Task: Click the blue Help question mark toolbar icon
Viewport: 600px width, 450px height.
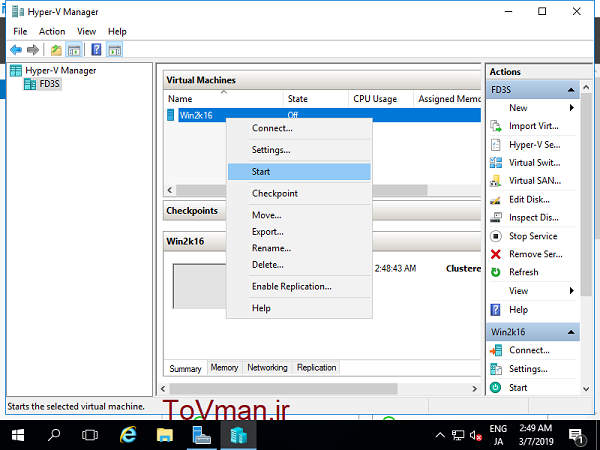Action: (x=96, y=50)
